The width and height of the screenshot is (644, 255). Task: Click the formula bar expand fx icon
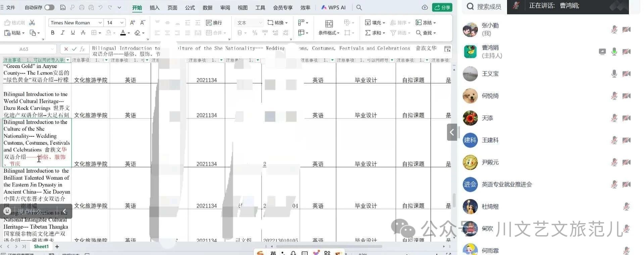tap(447, 49)
